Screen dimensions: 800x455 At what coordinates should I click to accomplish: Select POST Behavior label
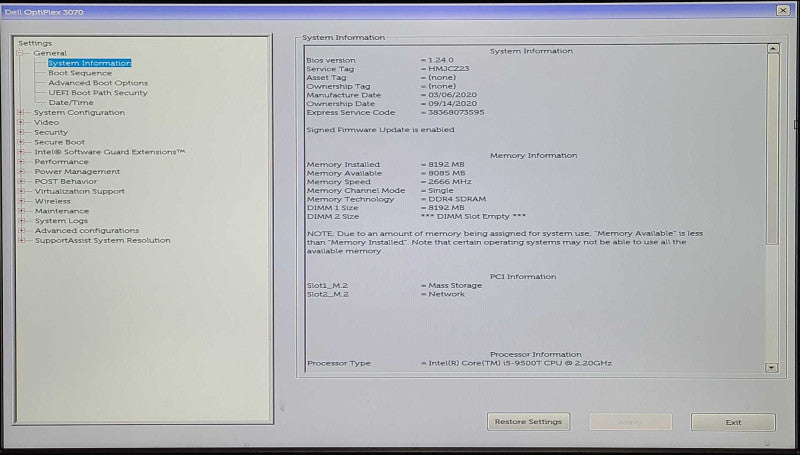click(x=65, y=181)
